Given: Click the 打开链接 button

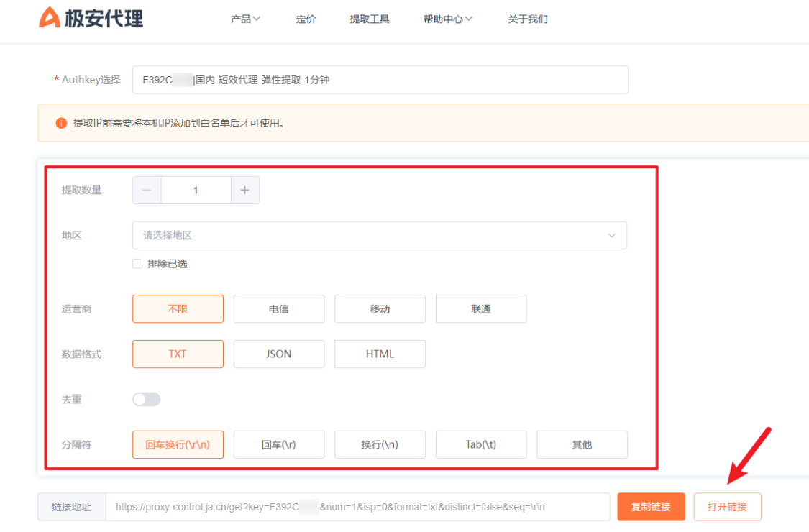Looking at the screenshot, I should point(728,507).
